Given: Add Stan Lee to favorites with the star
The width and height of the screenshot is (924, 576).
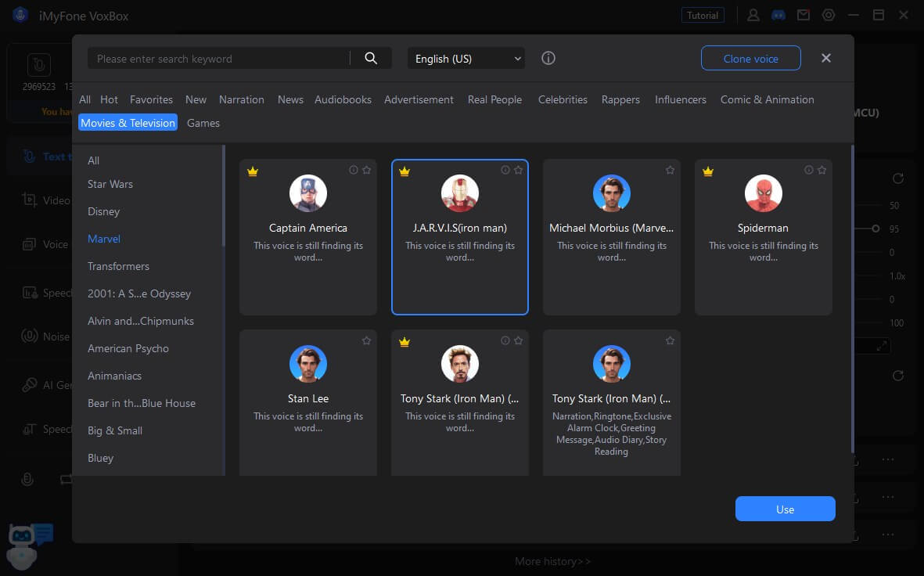Looking at the screenshot, I should 366,340.
